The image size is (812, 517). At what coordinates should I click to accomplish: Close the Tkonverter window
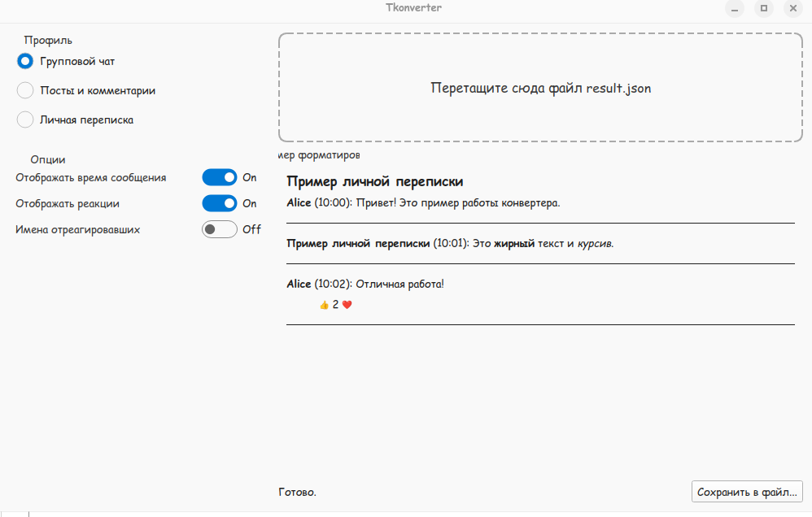coord(792,8)
